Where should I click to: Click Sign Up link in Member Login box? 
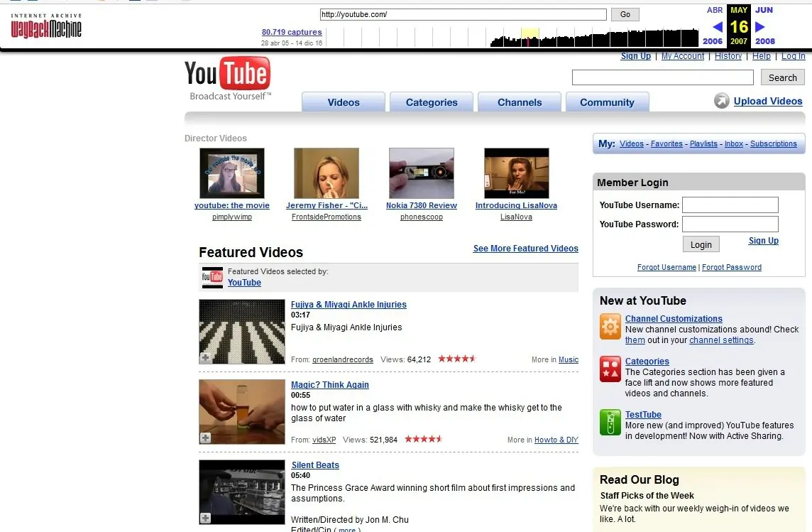point(763,240)
